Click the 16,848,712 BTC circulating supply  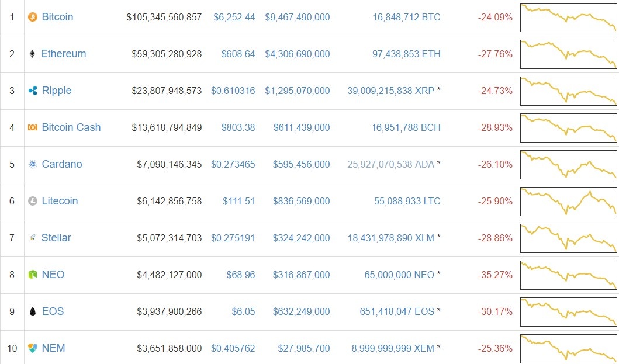(x=406, y=17)
